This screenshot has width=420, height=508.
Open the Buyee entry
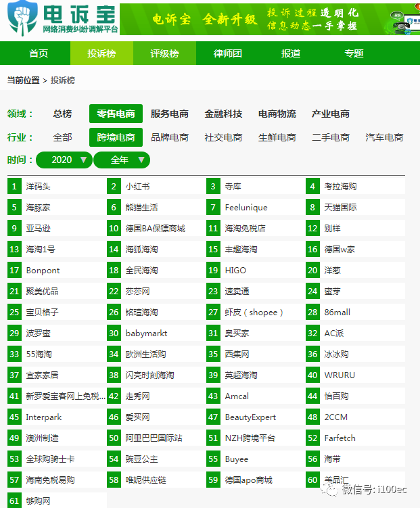tap(256, 459)
